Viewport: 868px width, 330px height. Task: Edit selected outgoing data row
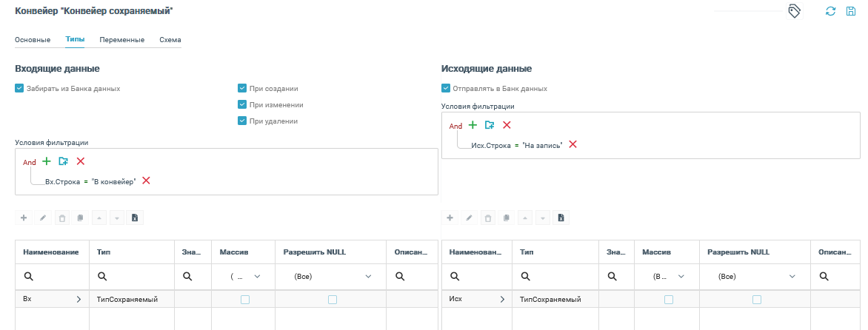tap(469, 218)
